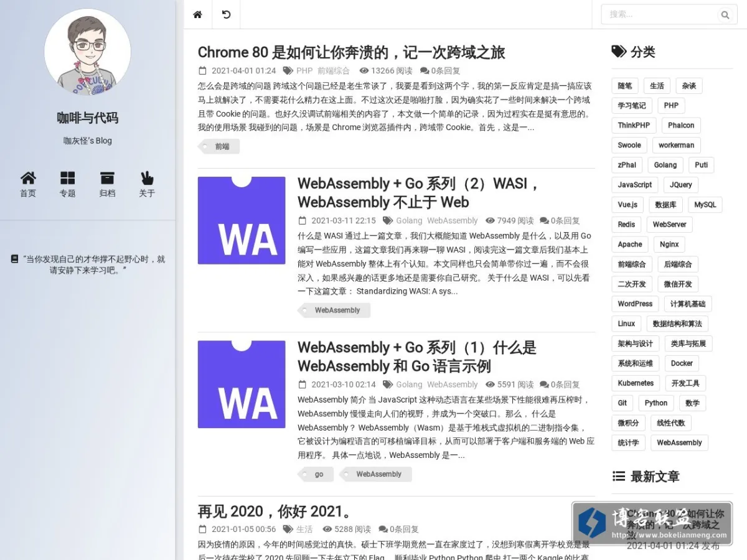Screen dimensions: 747x560
Task: Click 生活 category link in 再见 2020 meta
Action: point(304,530)
